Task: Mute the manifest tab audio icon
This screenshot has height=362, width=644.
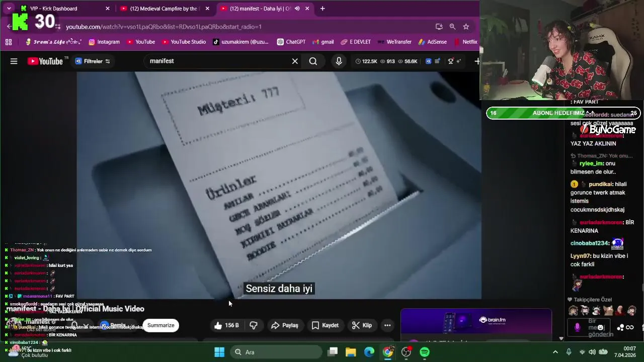Action: point(297,9)
